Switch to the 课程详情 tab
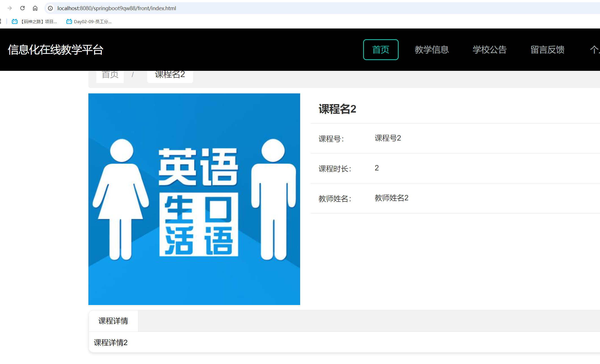 [x=113, y=321]
